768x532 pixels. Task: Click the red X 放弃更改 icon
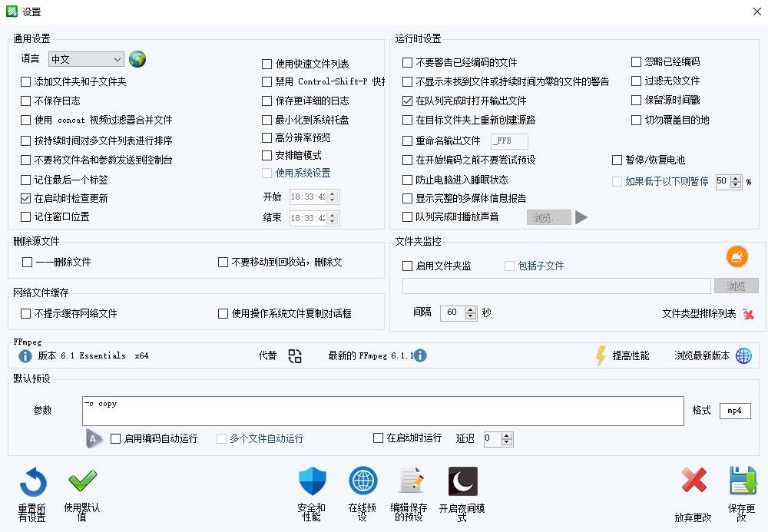click(x=694, y=482)
